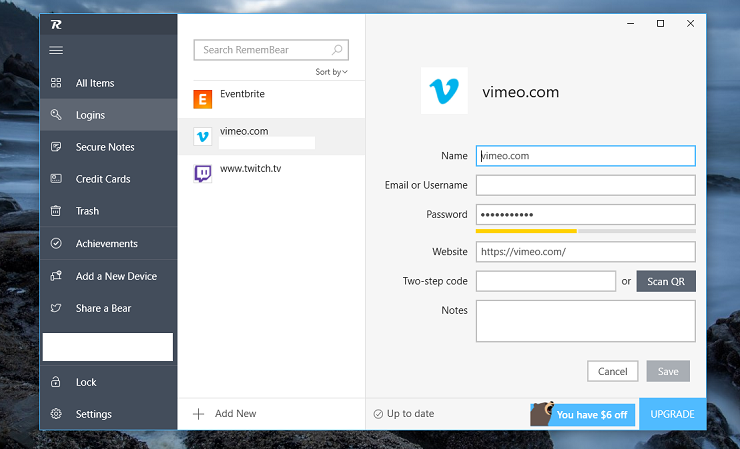Select Share a Bear

click(109, 308)
